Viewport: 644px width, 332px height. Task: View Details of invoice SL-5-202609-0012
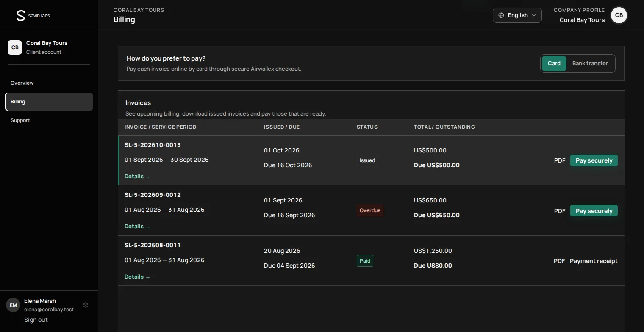tap(137, 227)
